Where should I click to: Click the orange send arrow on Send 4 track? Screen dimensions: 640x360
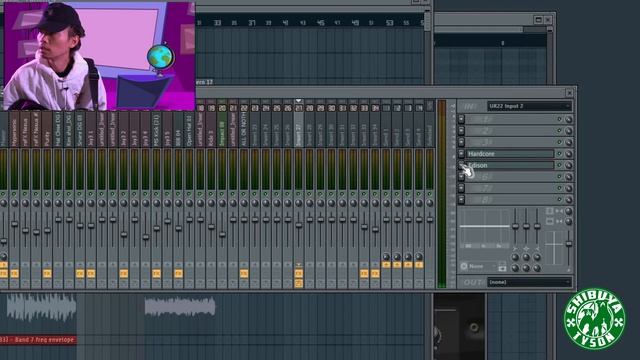coord(419,265)
